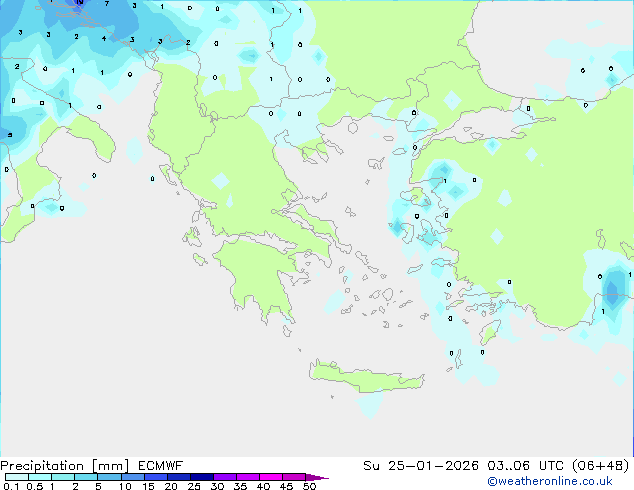Screen dimensions: 634x490
Task: Click the '20' legend scale label
Action: tap(171, 486)
